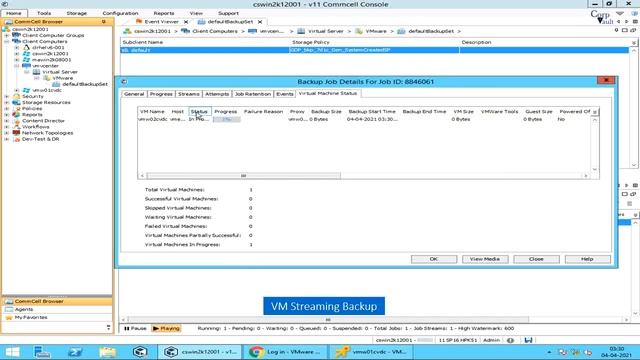The image size is (640, 360).
Task: Select the Virtual Server tree icon
Action: pyautogui.click(x=36, y=72)
